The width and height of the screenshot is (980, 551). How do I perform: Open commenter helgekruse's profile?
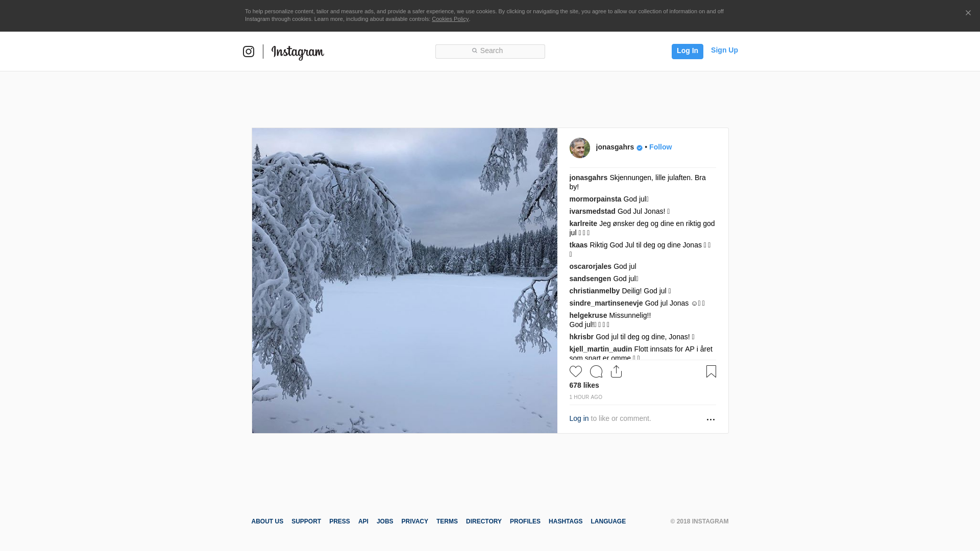coord(588,315)
